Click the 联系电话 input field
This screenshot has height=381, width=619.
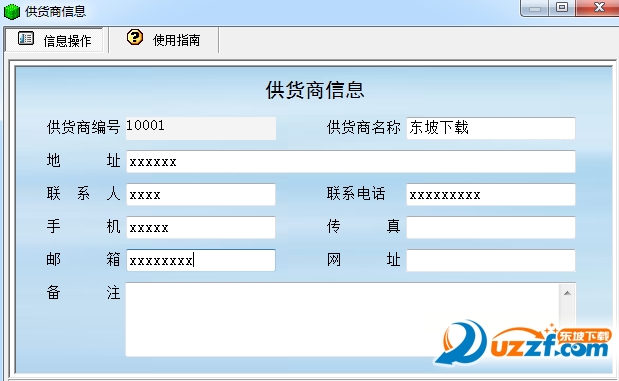(x=491, y=194)
